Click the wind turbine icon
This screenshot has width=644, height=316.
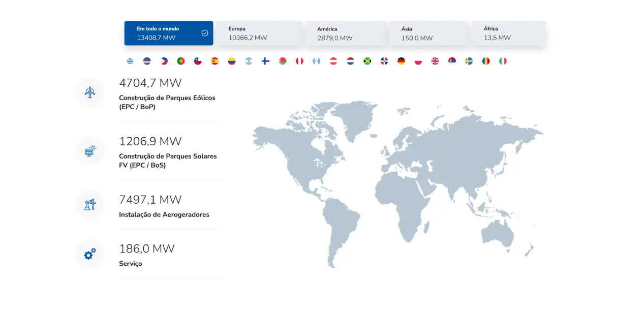[x=90, y=92]
